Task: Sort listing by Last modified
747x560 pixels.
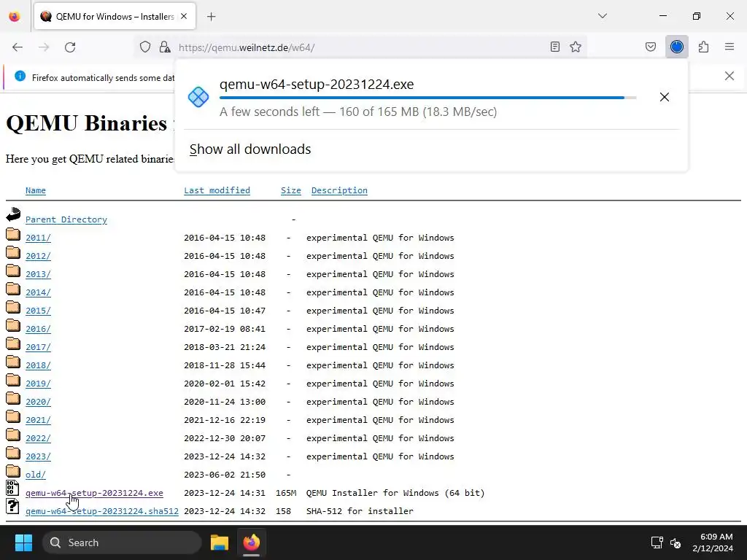Action: pyautogui.click(x=217, y=190)
